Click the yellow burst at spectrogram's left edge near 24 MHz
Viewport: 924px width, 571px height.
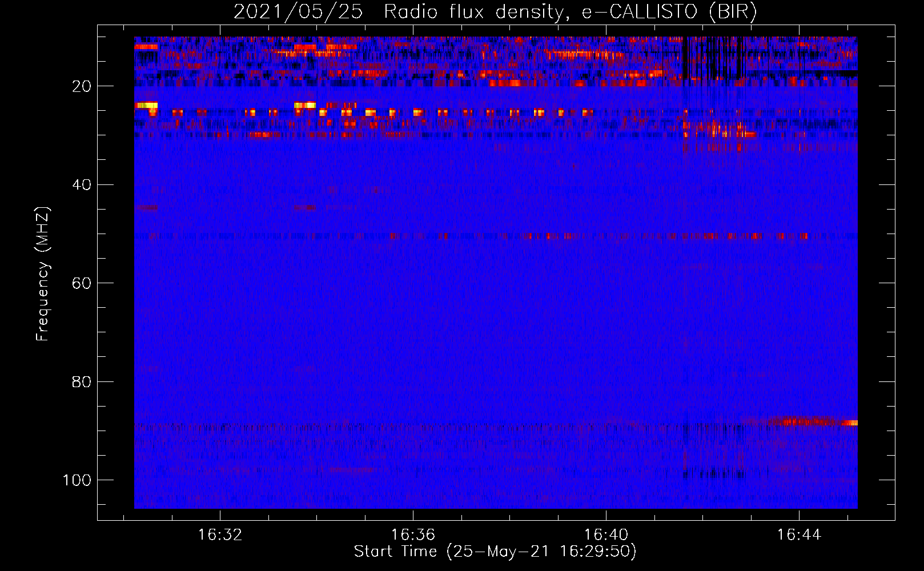[146, 105]
